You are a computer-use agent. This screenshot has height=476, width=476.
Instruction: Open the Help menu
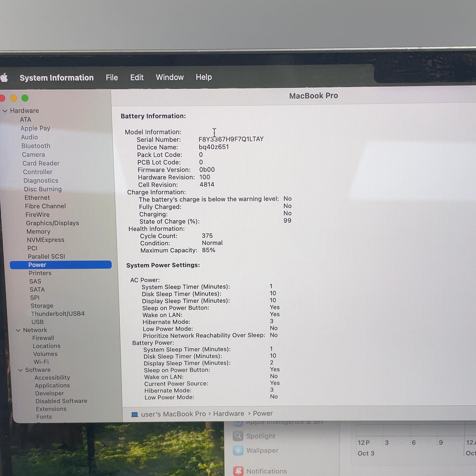(x=204, y=77)
